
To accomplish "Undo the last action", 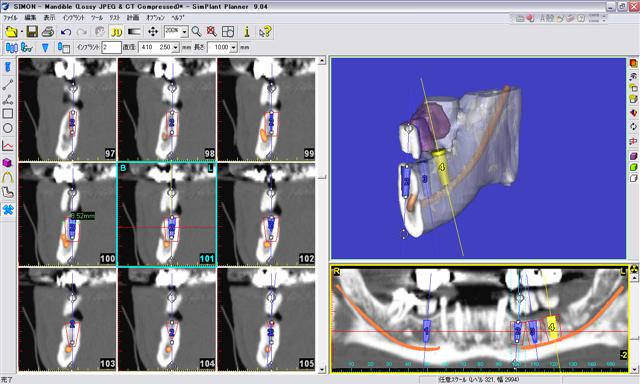I will tap(66, 32).
